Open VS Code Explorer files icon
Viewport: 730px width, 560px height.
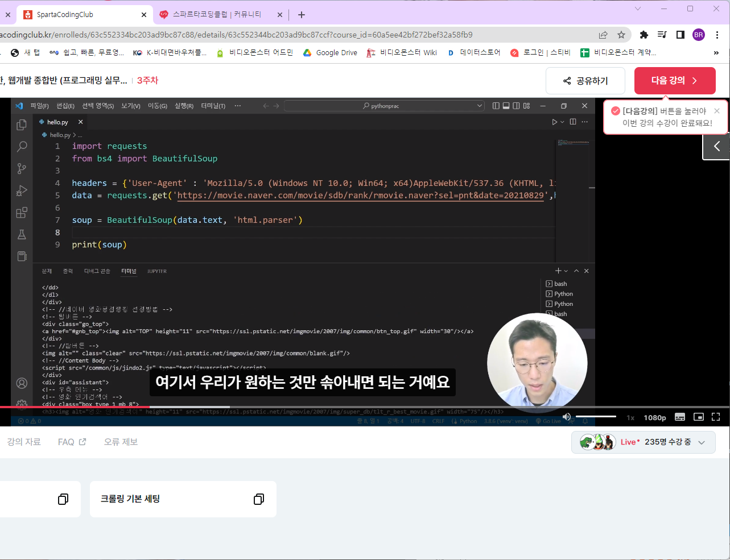[x=22, y=125]
